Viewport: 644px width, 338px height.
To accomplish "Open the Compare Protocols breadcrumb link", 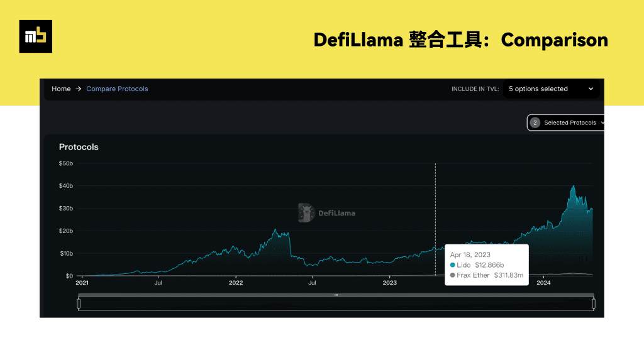I will pos(117,89).
